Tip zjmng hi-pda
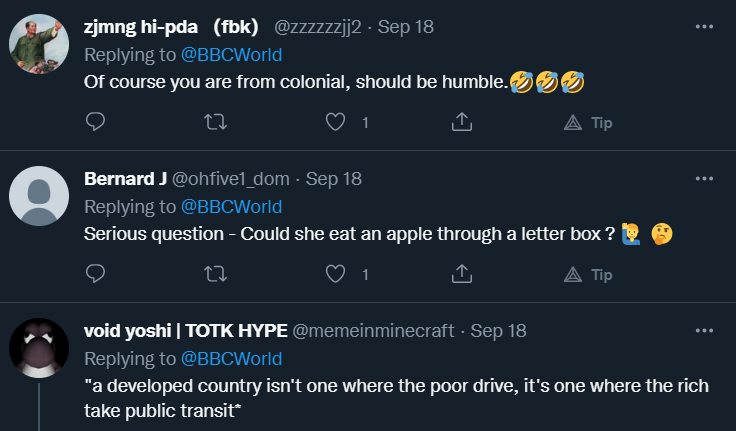The width and height of the screenshot is (736, 431). 588,123
